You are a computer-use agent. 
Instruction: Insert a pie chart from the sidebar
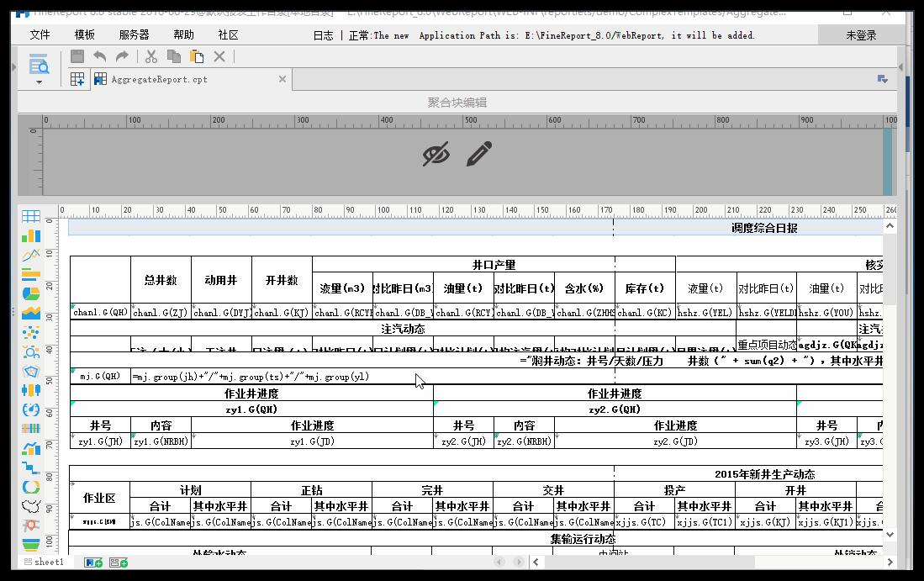[x=30, y=293]
